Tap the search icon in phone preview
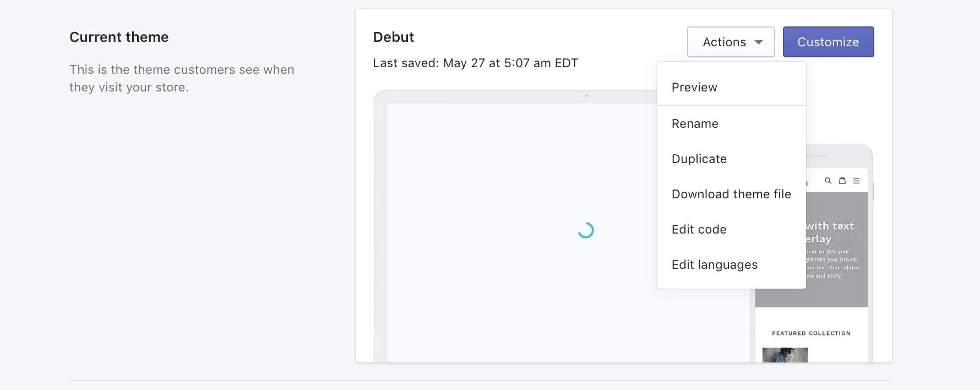This screenshot has width=980, height=390. pyautogui.click(x=827, y=180)
